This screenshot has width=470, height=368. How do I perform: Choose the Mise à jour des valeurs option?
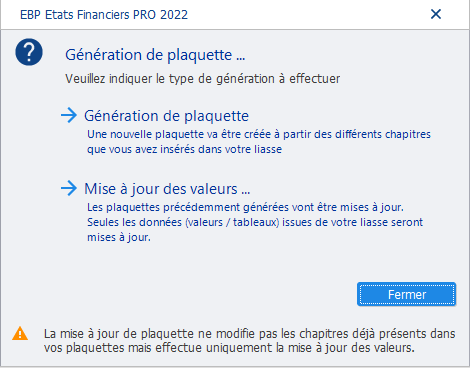pyautogui.click(x=167, y=189)
